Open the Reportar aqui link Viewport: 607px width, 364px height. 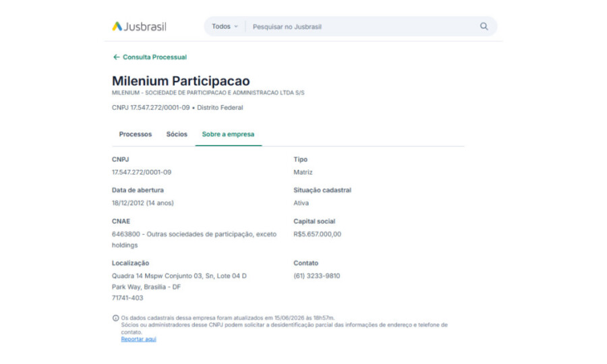[x=138, y=339]
